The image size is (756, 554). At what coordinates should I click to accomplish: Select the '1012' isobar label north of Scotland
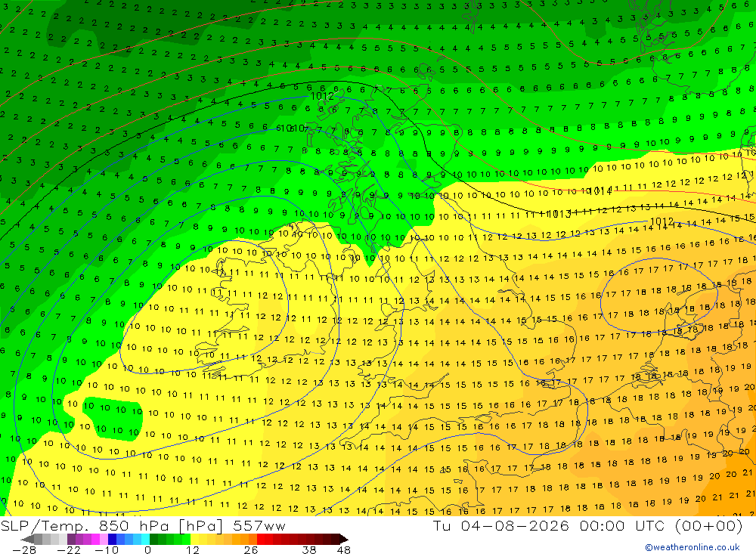pyautogui.click(x=322, y=96)
